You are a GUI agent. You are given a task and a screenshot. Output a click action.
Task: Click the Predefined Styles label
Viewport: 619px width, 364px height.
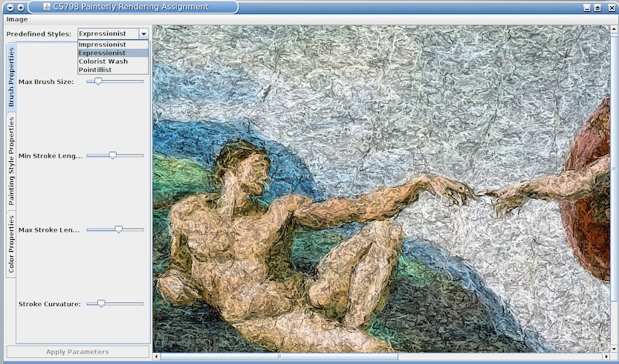(x=39, y=34)
